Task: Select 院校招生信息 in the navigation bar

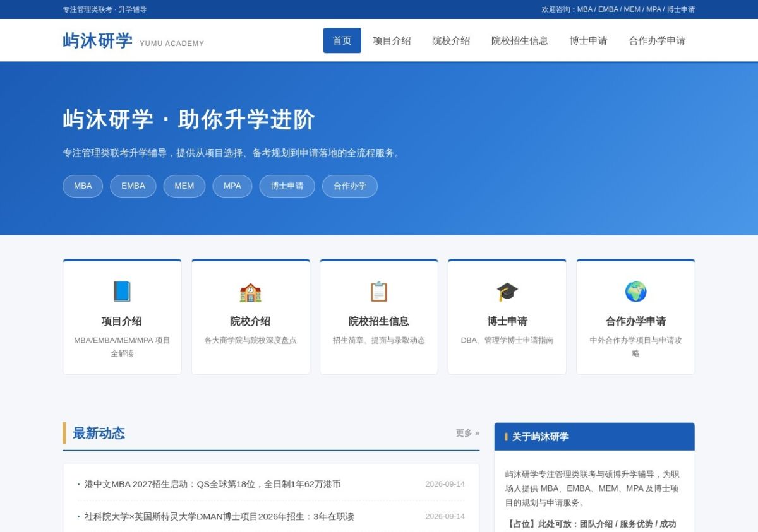Action: pyautogui.click(x=520, y=40)
